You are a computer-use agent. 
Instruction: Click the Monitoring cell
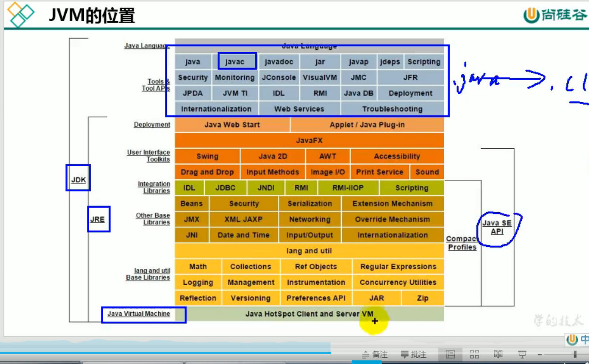(235, 77)
